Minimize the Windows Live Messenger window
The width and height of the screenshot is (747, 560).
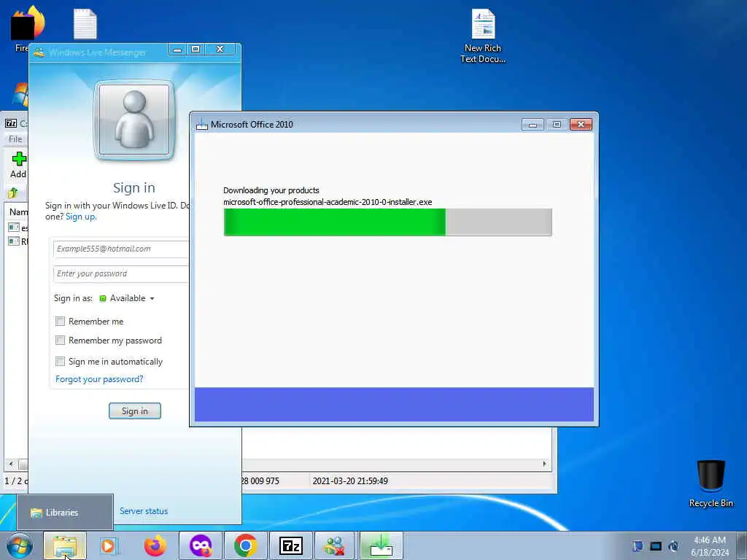click(177, 50)
